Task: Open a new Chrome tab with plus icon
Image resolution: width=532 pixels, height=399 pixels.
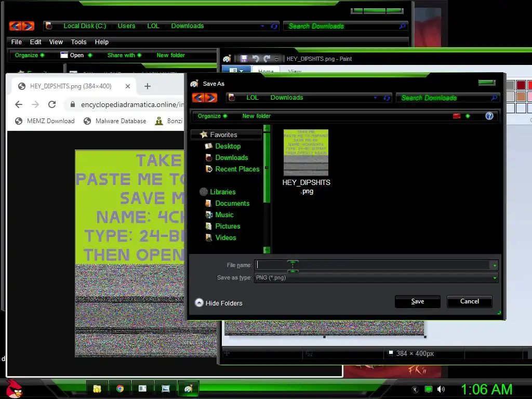Action: click(147, 86)
